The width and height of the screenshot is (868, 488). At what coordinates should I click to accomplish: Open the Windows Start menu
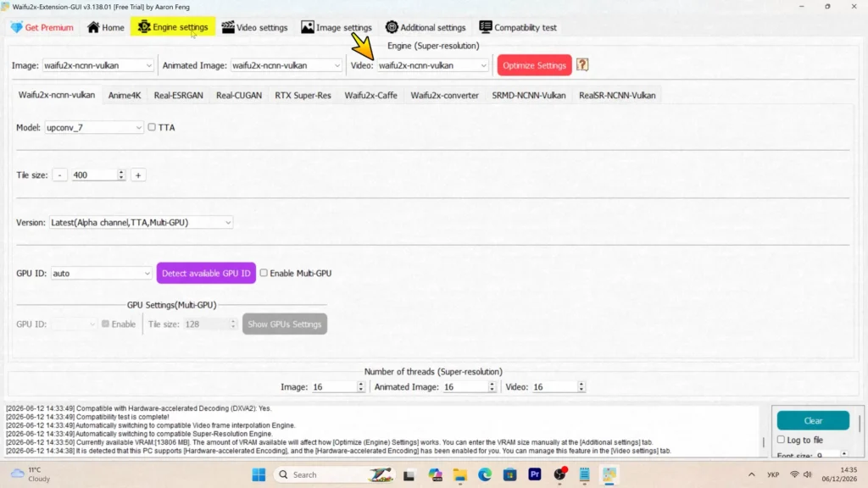[x=259, y=474]
